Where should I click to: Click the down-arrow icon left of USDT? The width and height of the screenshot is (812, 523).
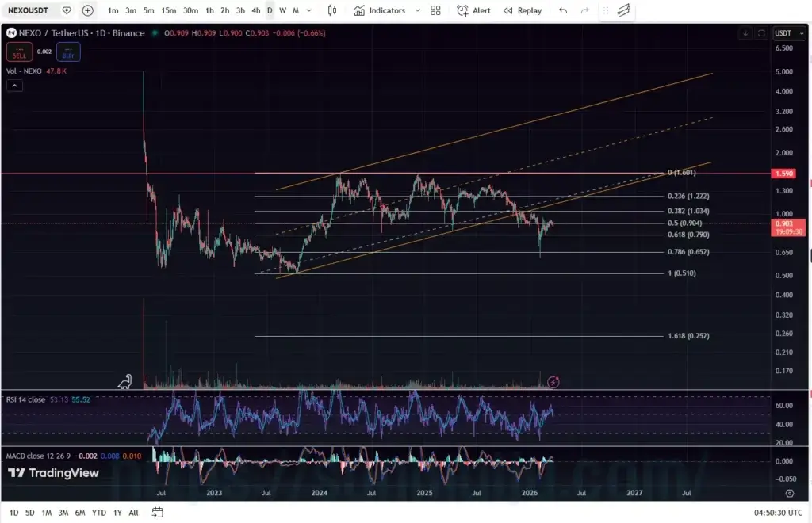click(745, 33)
